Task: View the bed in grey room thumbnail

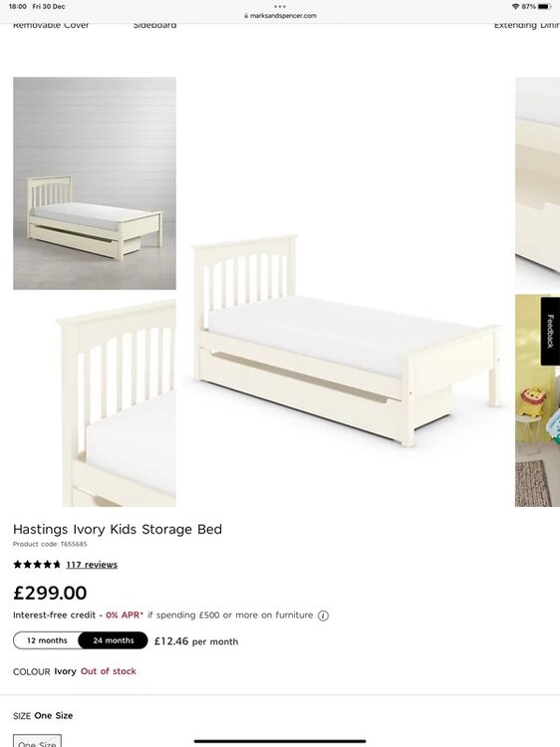Action: click(95, 183)
